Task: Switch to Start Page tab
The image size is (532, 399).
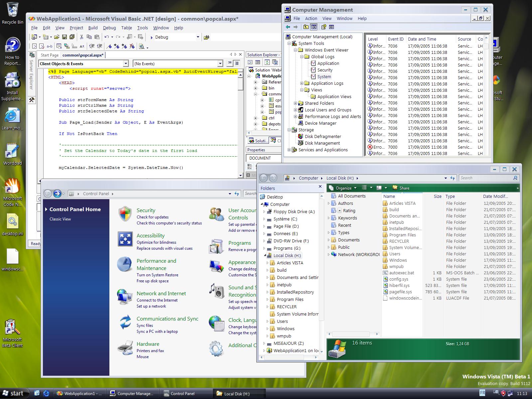Action: click(x=50, y=55)
